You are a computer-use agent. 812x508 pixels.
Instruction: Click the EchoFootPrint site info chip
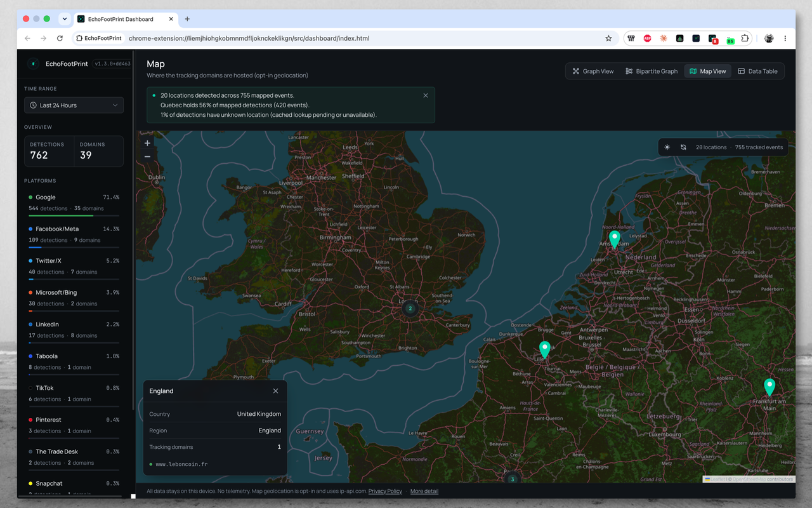click(x=99, y=38)
